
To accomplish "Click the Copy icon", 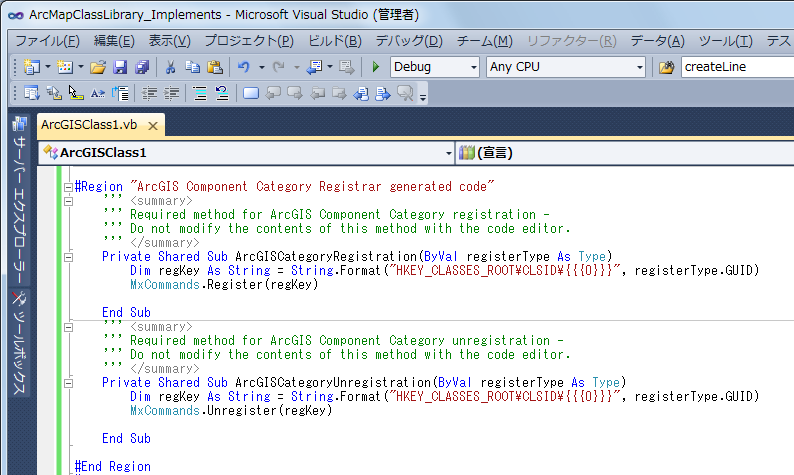I will click(x=192, y=67).
